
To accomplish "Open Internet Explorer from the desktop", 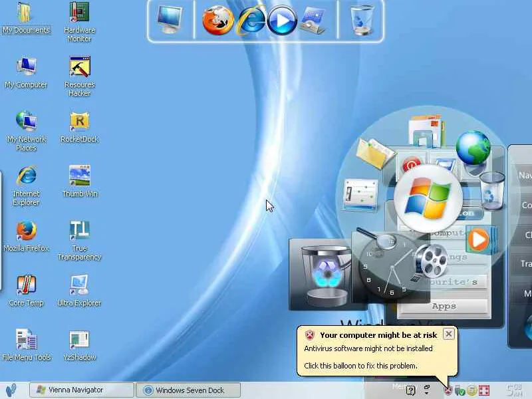I will click(x=26, y=186).
